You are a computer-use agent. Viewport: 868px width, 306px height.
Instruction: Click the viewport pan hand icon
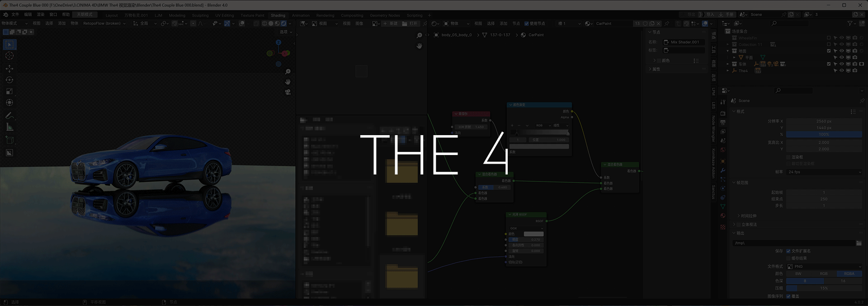coord(288,82)
